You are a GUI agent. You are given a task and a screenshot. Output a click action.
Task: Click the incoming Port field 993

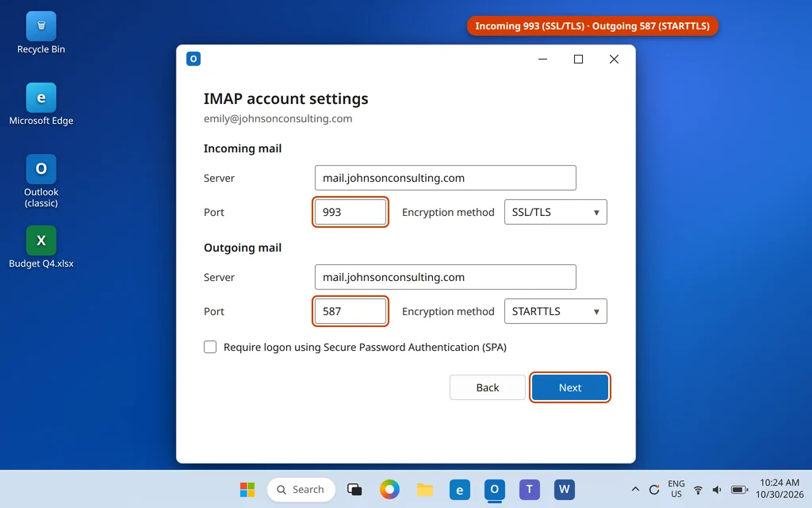(350, 212)
